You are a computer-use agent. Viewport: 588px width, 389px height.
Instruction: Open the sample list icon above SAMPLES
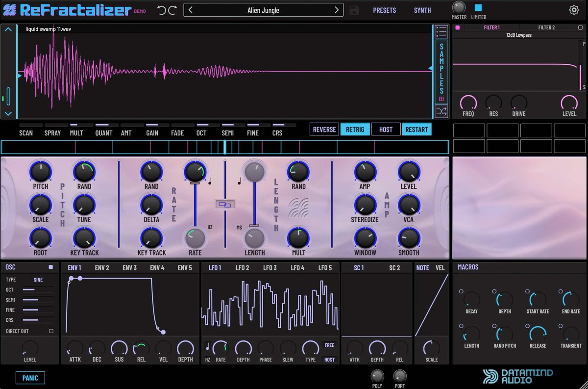click(x=441, y=31)
